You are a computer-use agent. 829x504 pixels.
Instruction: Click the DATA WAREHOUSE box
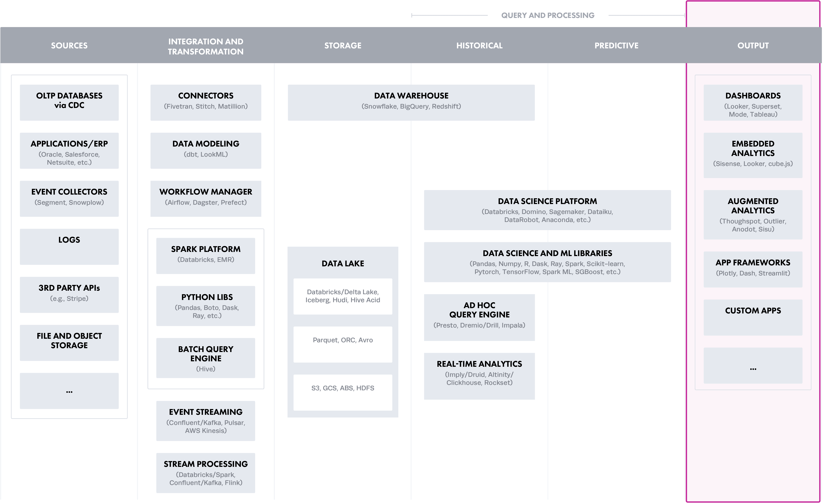click(x=411, y=103)
